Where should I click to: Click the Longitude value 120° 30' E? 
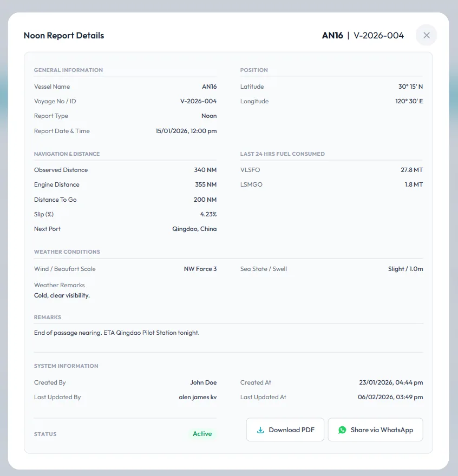[x=409, y=101]
